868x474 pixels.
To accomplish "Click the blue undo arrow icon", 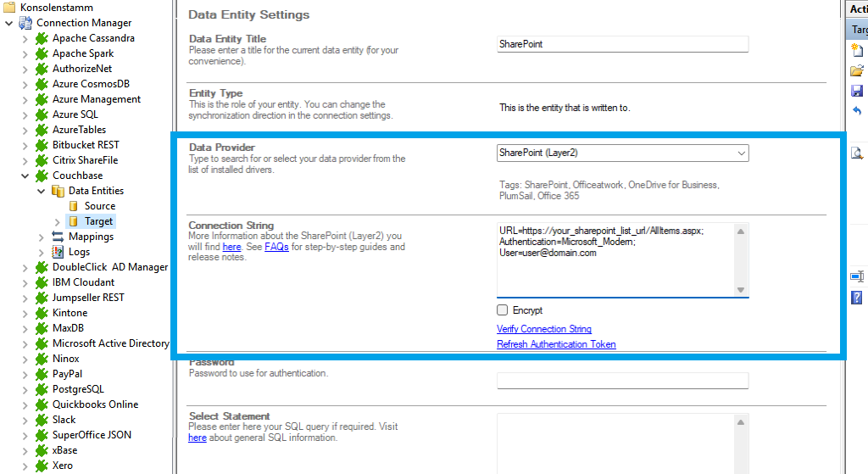I will click(857, 111).
